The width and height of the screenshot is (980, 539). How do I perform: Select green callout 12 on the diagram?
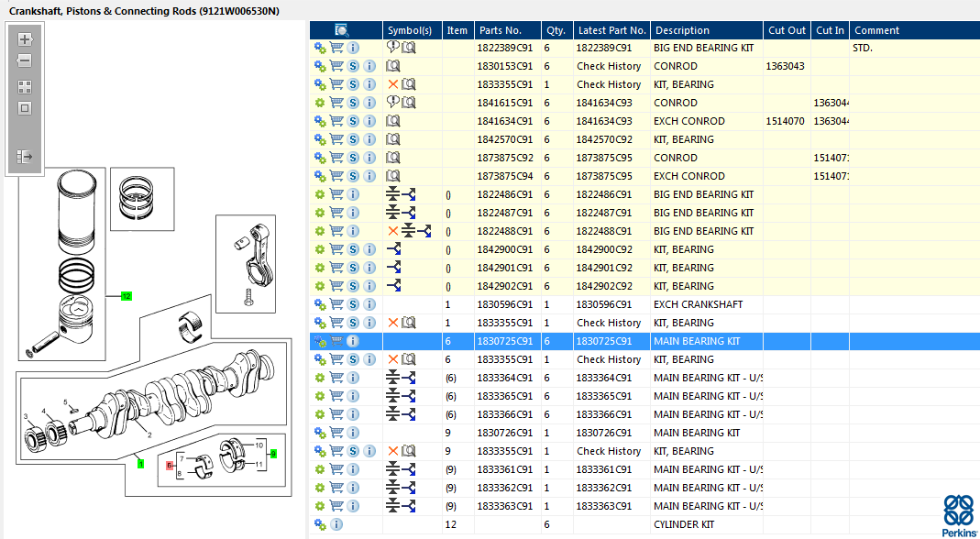click(x=127, y=296)
